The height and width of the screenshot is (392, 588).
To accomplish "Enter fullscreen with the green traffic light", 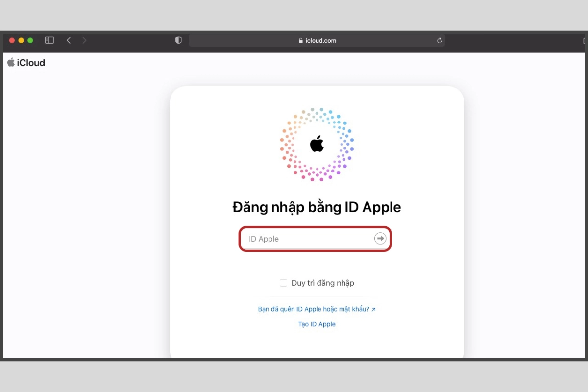I will pyautogui.click(x=31, y=40).
